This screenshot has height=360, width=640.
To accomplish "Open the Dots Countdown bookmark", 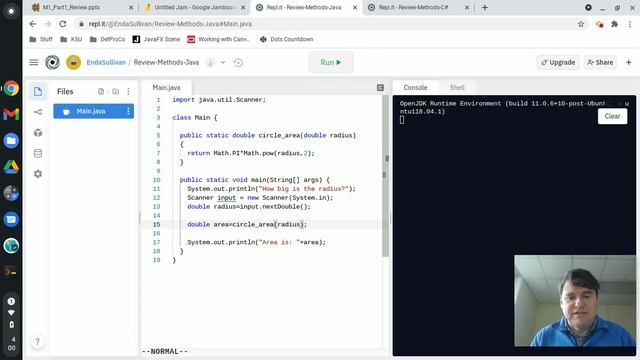I will [287, 39].
